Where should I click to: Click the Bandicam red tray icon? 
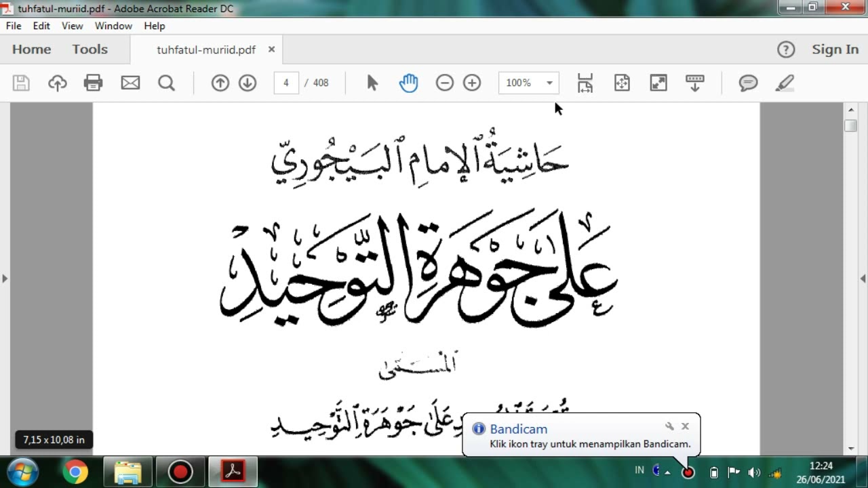pyautogui.click(x=688, y=472)
